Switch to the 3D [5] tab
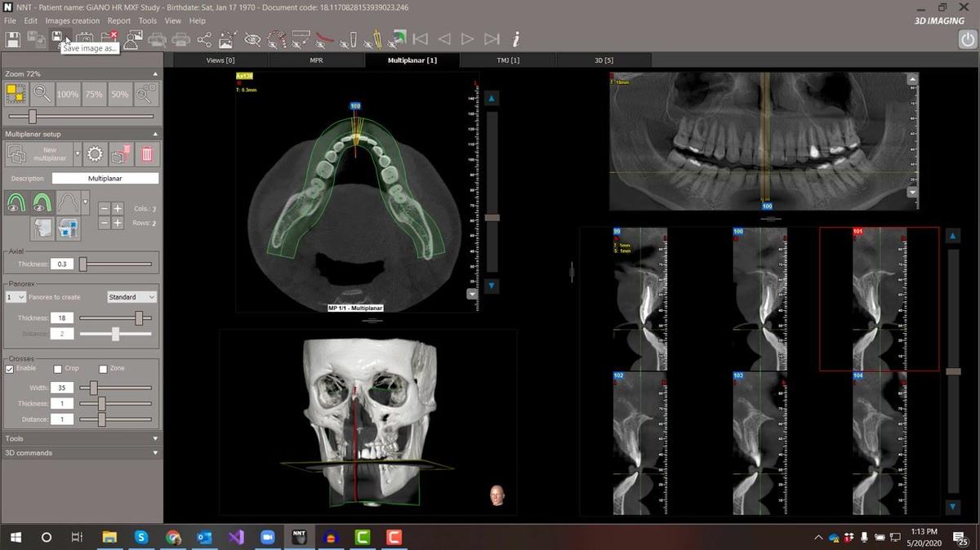Image resolution: width=980 pixels, height=550 pixels. 604,60
